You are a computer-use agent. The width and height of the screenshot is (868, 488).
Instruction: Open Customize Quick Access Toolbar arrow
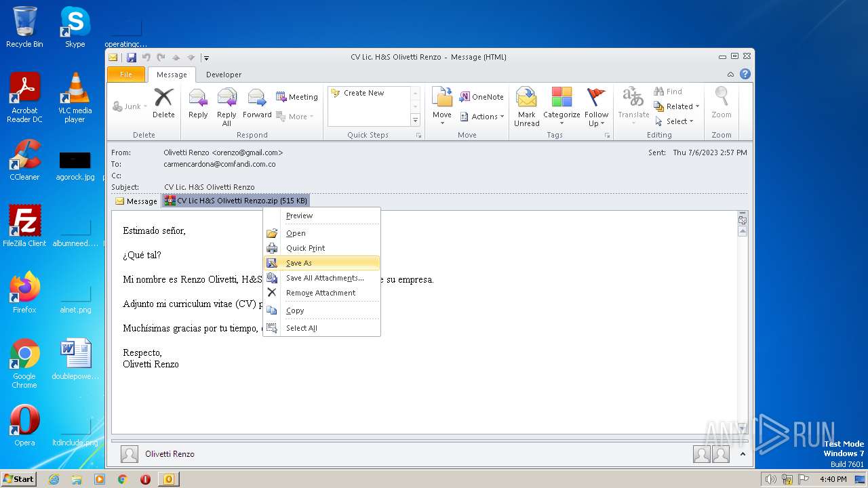click(206, 58)
